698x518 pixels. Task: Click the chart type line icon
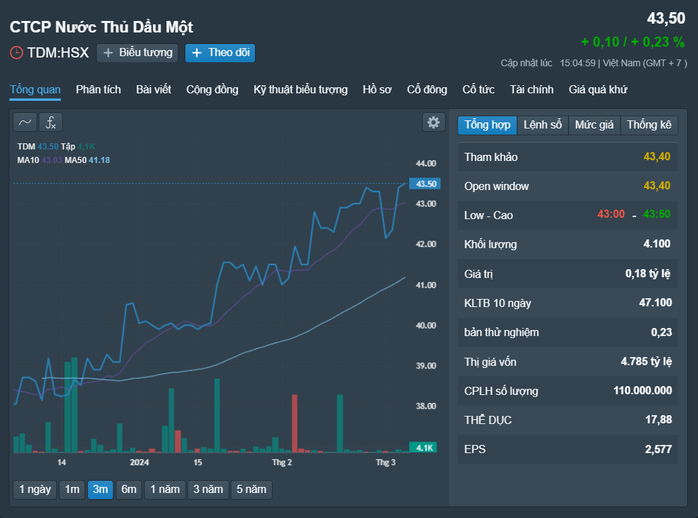coord(25,122)
